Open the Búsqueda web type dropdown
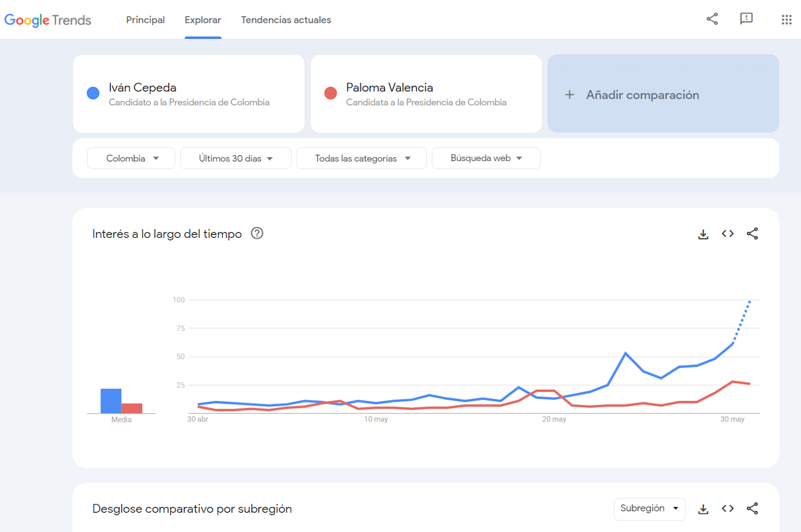801x532 pixels. [486, 158]
